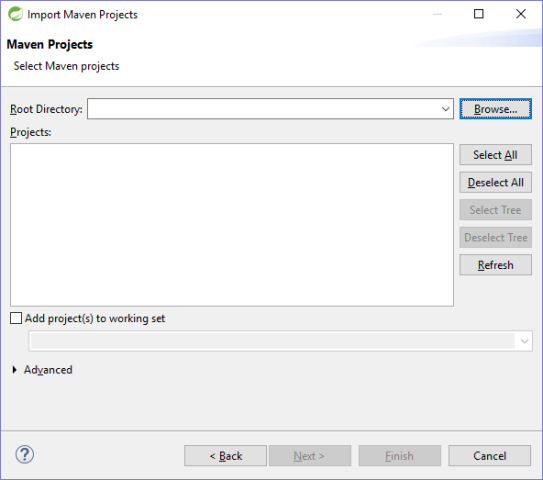Open the working set dropdown
Viewport: 543px width, 480px height.
tap(524, 341)
